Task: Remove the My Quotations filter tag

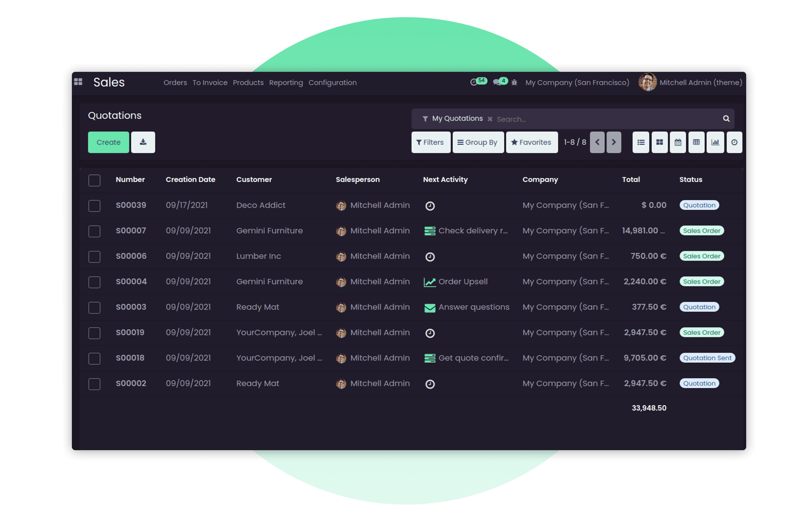Action: 490,119
